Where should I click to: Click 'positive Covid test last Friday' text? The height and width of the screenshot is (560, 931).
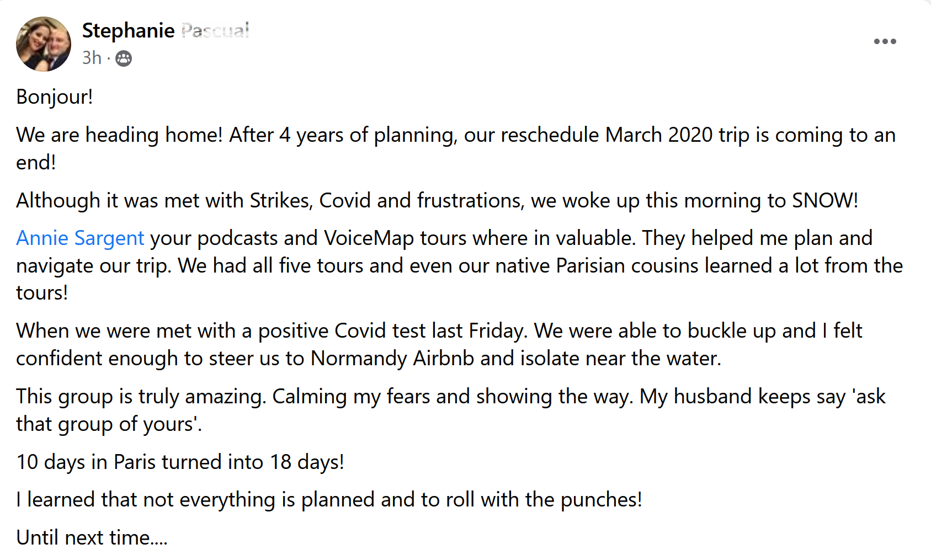click(393, 331)
